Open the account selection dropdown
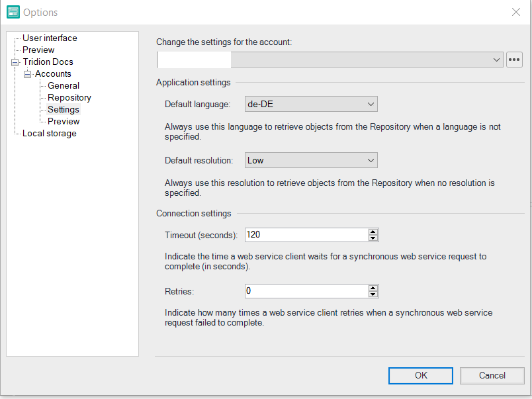 (497, 59)
